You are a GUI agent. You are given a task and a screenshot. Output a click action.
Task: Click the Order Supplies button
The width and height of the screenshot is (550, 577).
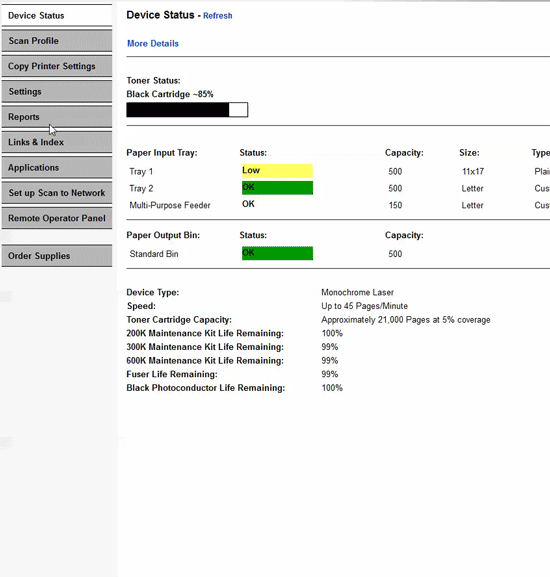point(57,256)
